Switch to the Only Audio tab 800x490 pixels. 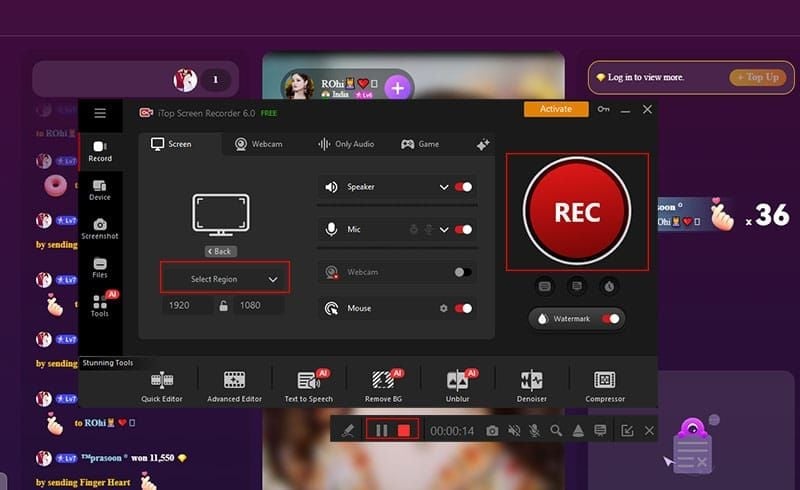pyautogui.click(x=346, y=144)
